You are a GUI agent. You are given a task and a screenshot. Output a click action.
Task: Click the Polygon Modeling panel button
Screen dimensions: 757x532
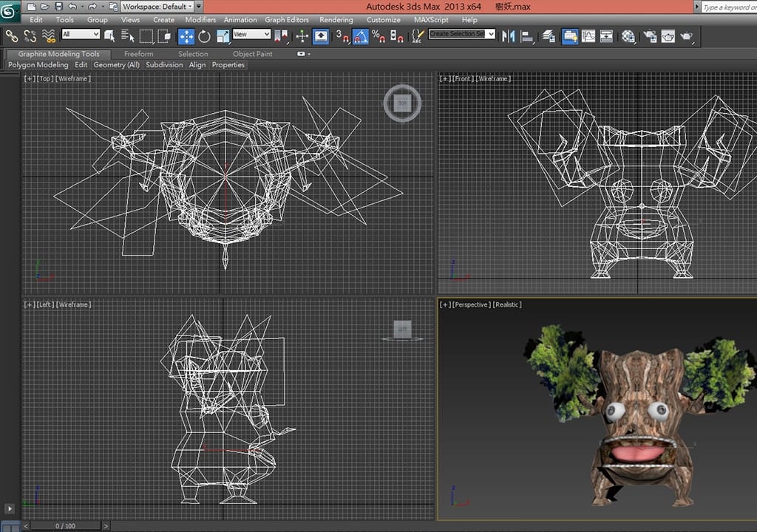(x=38, y=65)
